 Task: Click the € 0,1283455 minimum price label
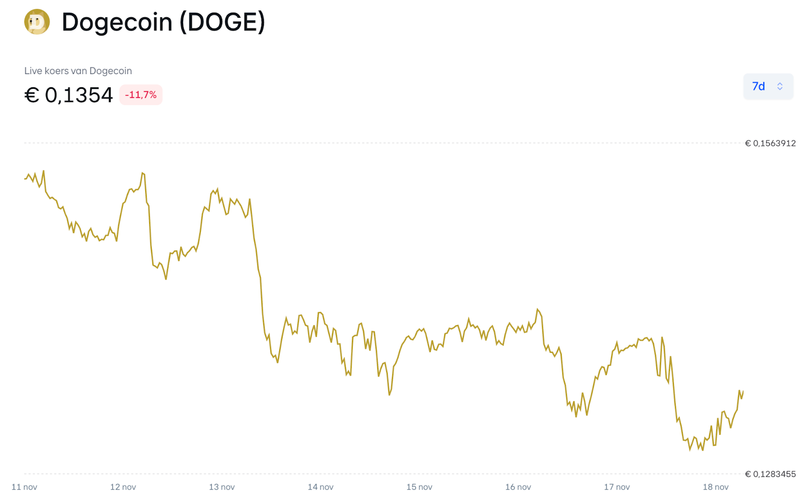click(770, 474)
